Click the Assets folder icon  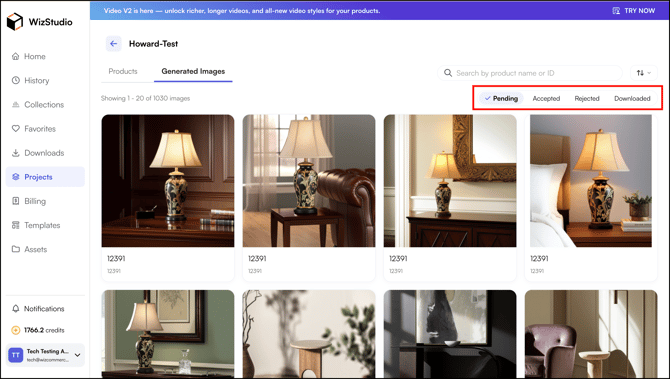16,249
